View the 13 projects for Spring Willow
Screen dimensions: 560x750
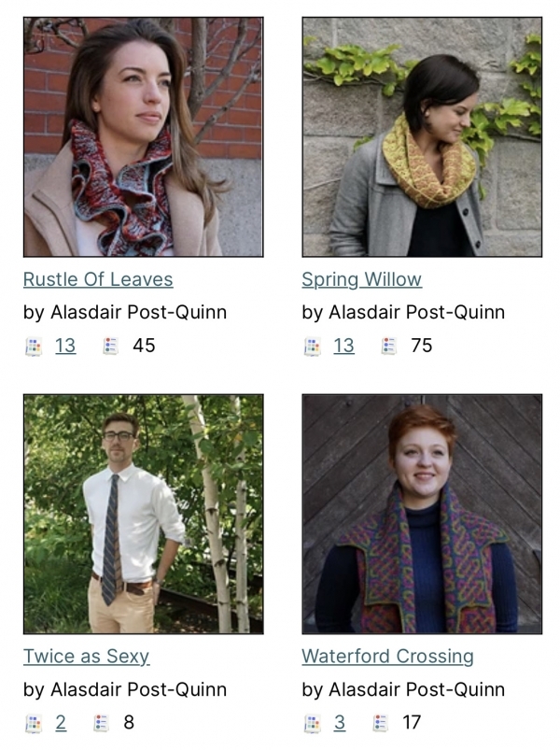344,346
